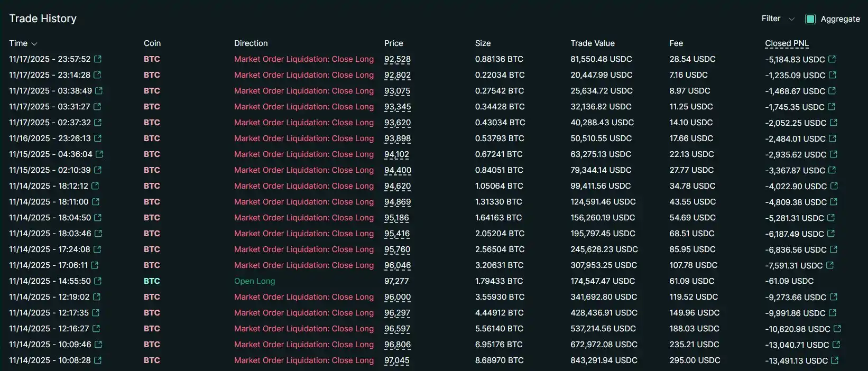Image resolution: width=868 pixels, height=371 pixels.
Task: Click the underlined price 96,046
Action: [x=398, y=265]
